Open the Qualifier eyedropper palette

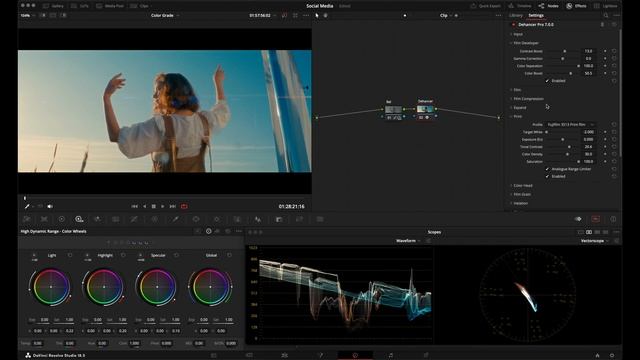[175, 220]
